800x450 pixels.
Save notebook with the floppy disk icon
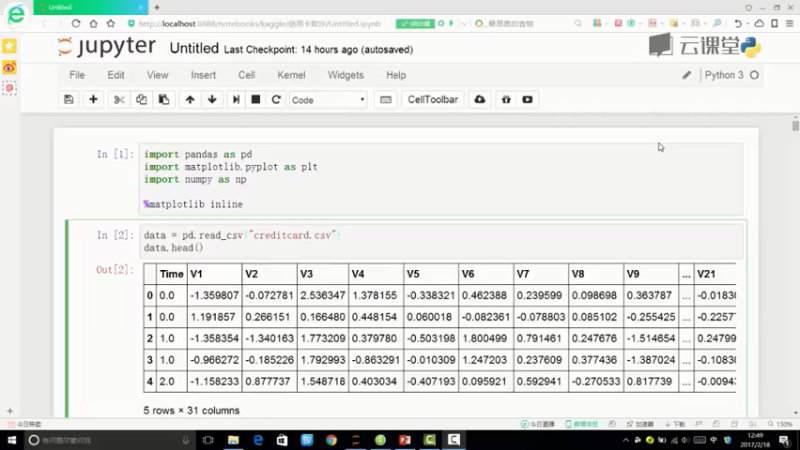click(69, 99)
